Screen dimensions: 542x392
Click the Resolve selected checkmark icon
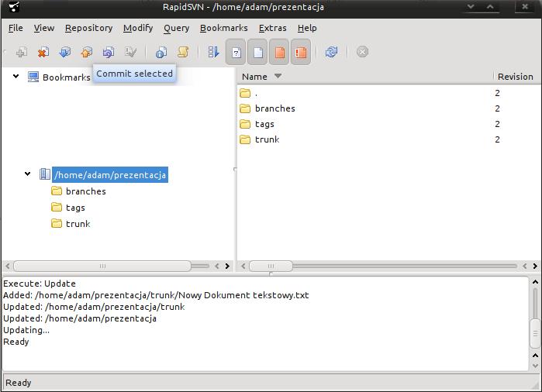point(130,53)
